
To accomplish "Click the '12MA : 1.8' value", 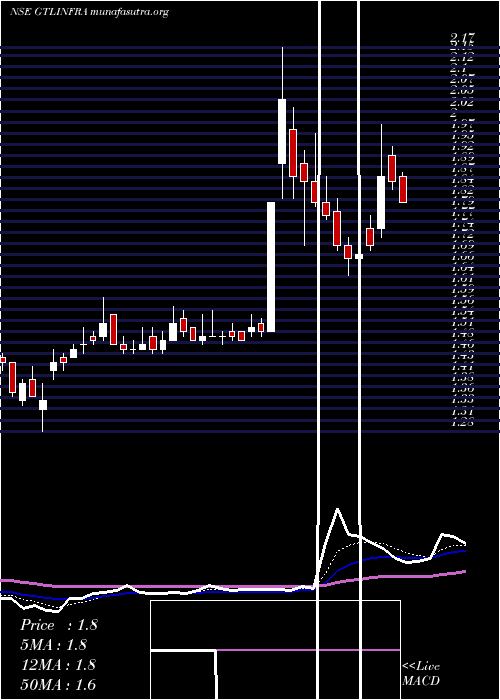I will point(58,665).
